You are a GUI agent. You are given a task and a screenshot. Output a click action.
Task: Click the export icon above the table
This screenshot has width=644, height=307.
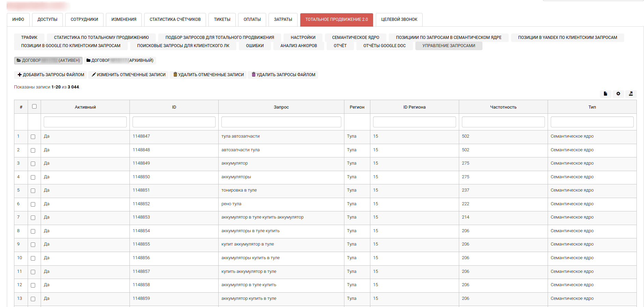631,94
